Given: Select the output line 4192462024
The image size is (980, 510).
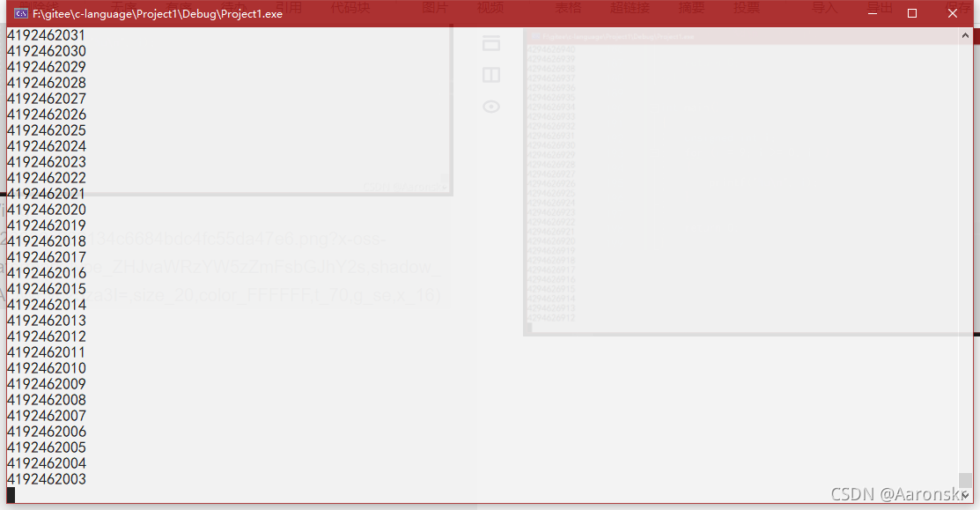Looking at the screenshot, I should point(47,146).
